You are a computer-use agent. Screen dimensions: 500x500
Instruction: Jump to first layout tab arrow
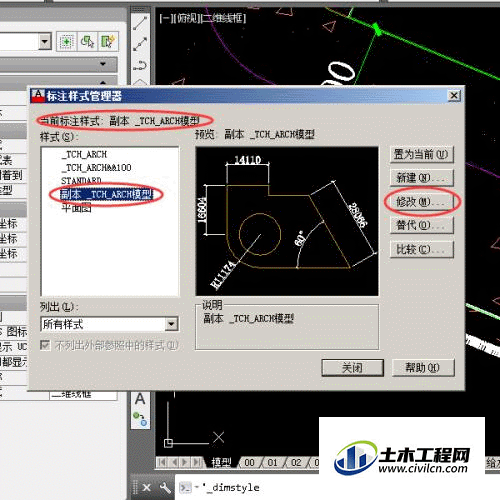[x=162, y=462]
